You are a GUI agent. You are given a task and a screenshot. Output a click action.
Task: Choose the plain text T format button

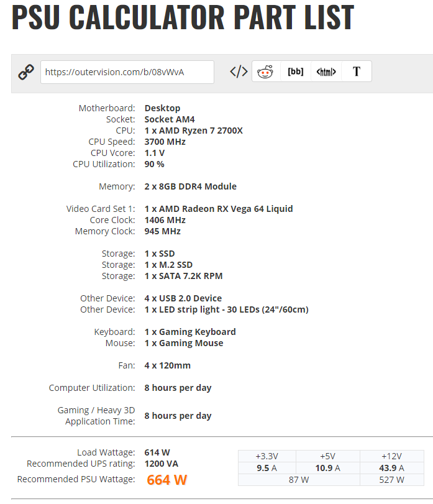[357, 71]
